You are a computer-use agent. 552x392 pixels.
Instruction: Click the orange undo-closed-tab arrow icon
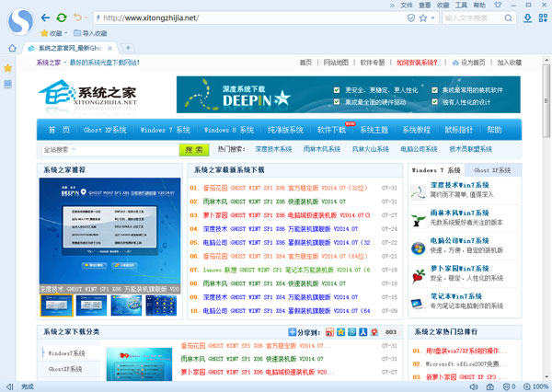tap(77, 17)
